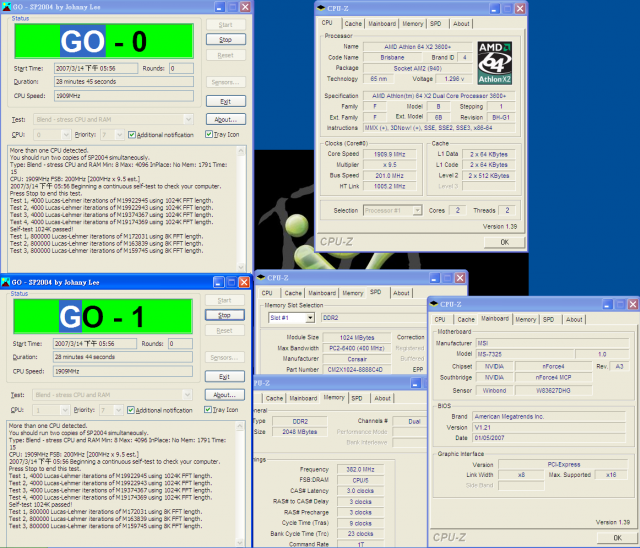Open the Test dropdown in top SP2004 window

(x=188, y=120)
